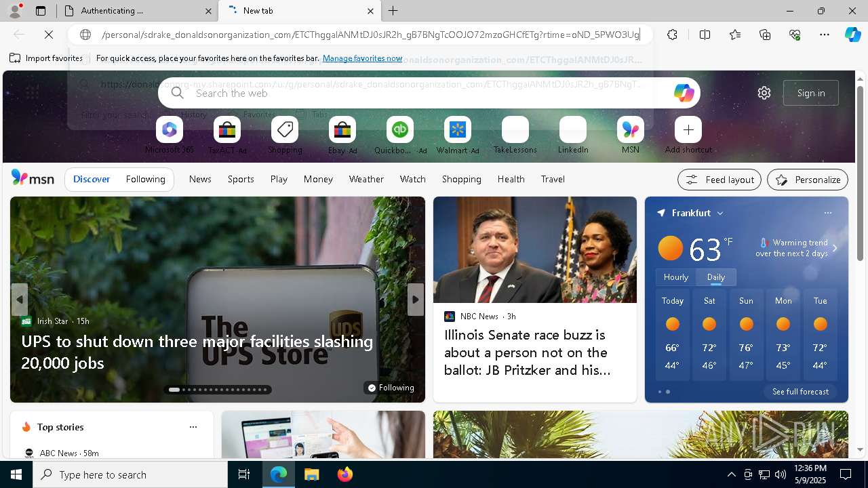Viewport: 868px width, 488px height.
Task: Open the Edge profile icon
Action: 15,11
